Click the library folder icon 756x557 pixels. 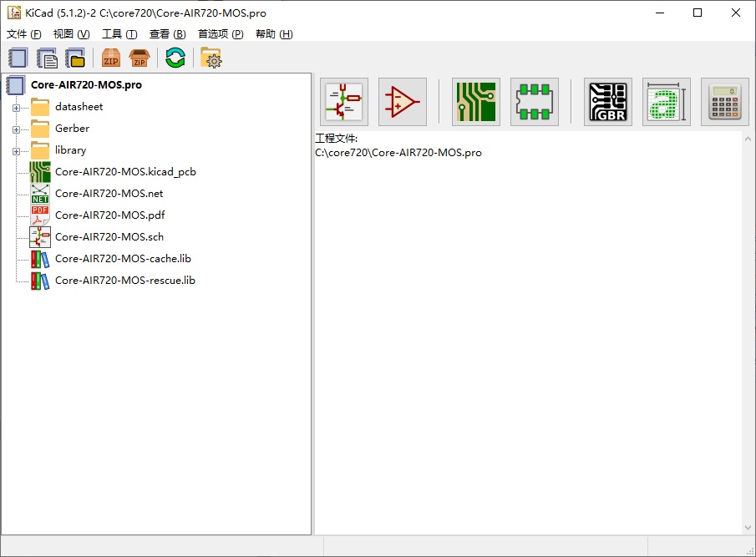click(40, 150)
